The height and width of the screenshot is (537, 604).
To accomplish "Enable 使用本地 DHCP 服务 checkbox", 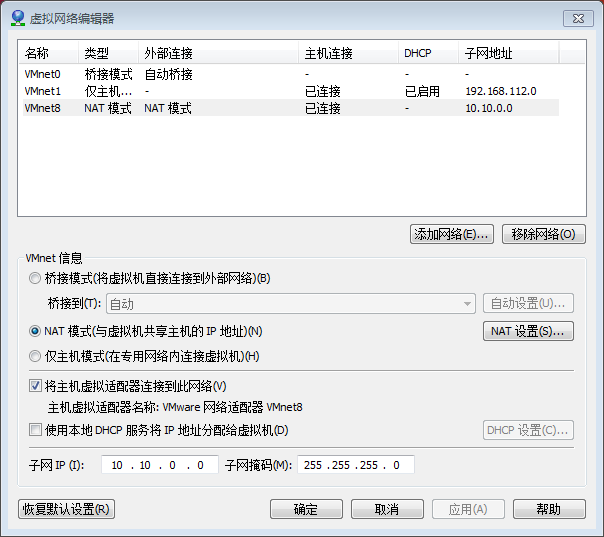I will [x=35, y=430].
